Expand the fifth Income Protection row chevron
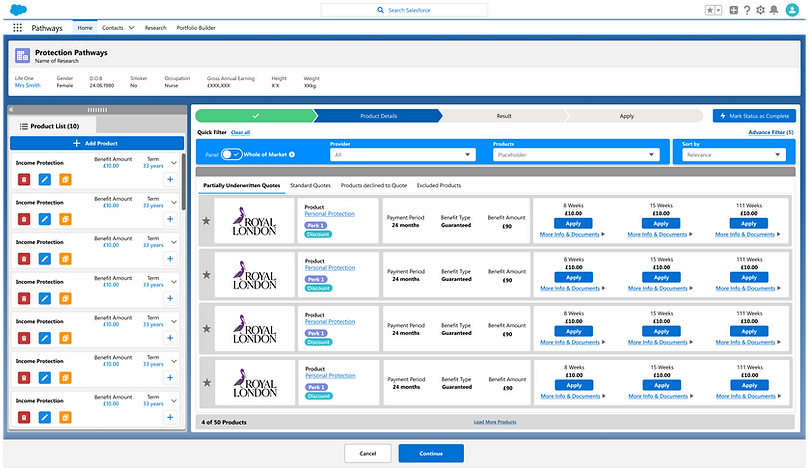The image size is (809, 468). coord(174,321)
